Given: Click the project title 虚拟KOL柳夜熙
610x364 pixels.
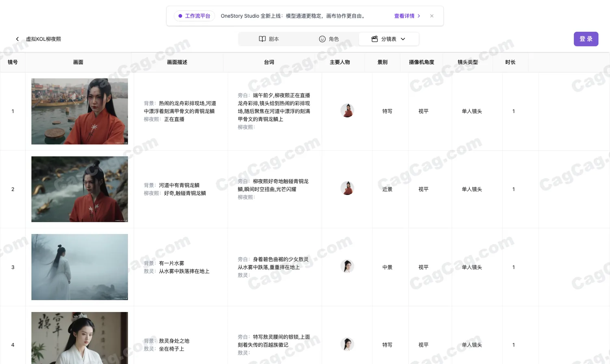Looking at the screenshot, I should pos(44,39).
